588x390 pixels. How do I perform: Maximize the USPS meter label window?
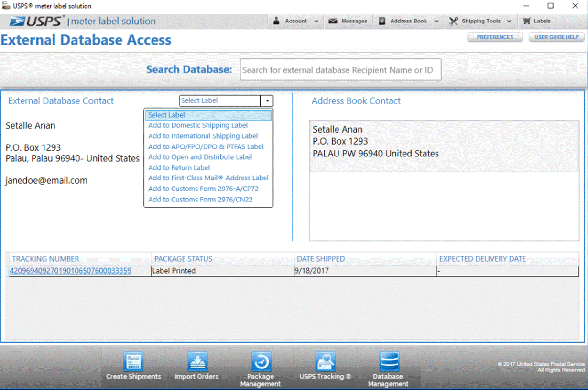[x=551, y=6]
